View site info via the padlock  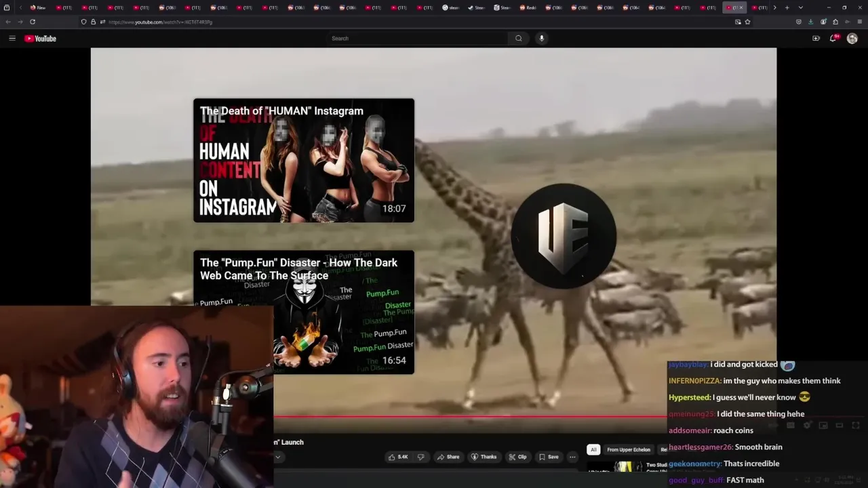[93, 22]
